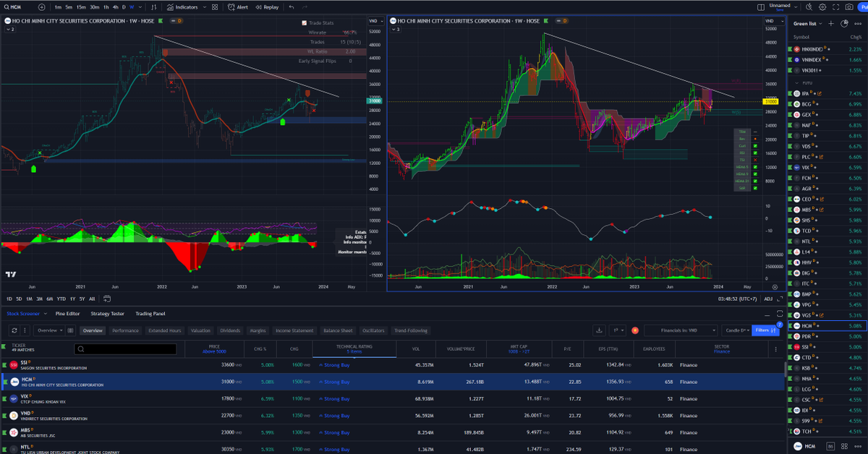Open the screener Filters button
The image size is (868, 454).
[x=766, y=330]
